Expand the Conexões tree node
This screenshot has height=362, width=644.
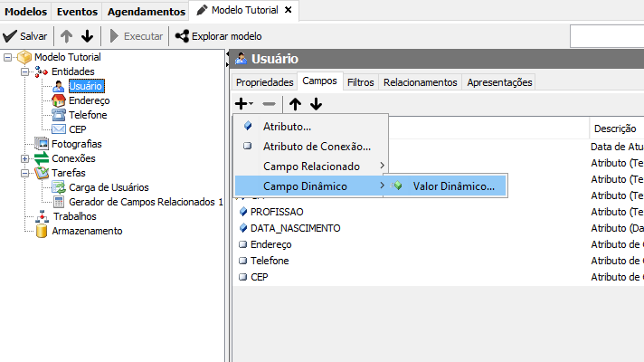(x=24, y=158)
